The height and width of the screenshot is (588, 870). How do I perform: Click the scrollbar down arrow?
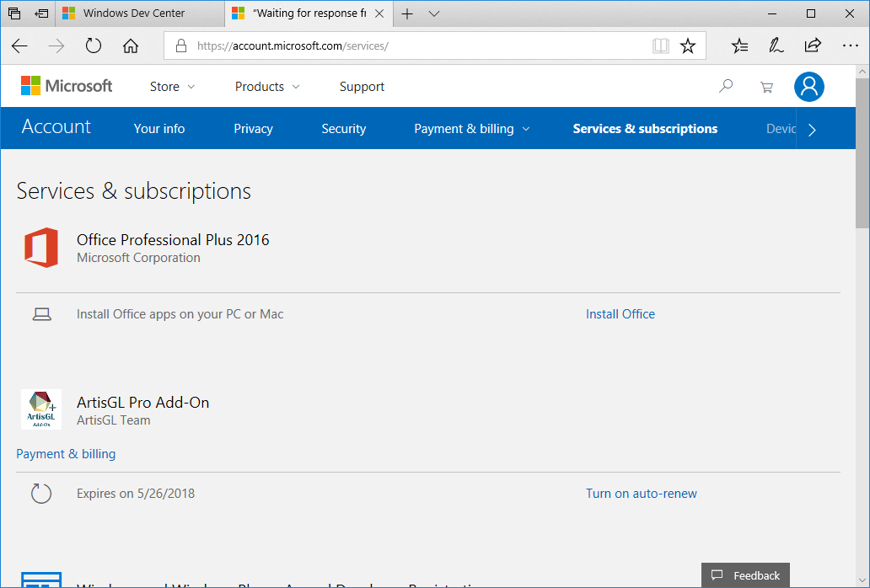point(862,580)
